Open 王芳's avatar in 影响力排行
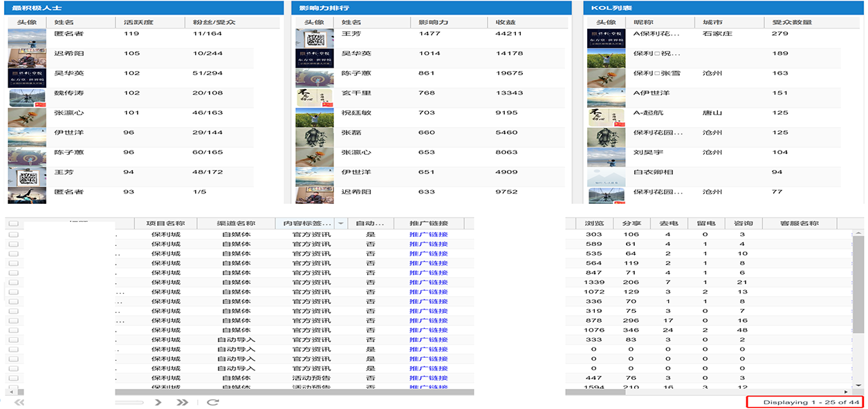 click(309, 38)
